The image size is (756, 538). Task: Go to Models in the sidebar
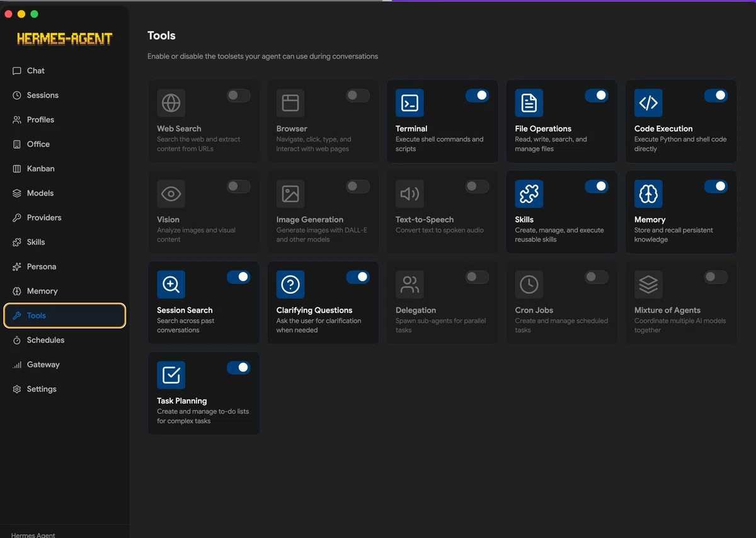click(x=65, y=193)
